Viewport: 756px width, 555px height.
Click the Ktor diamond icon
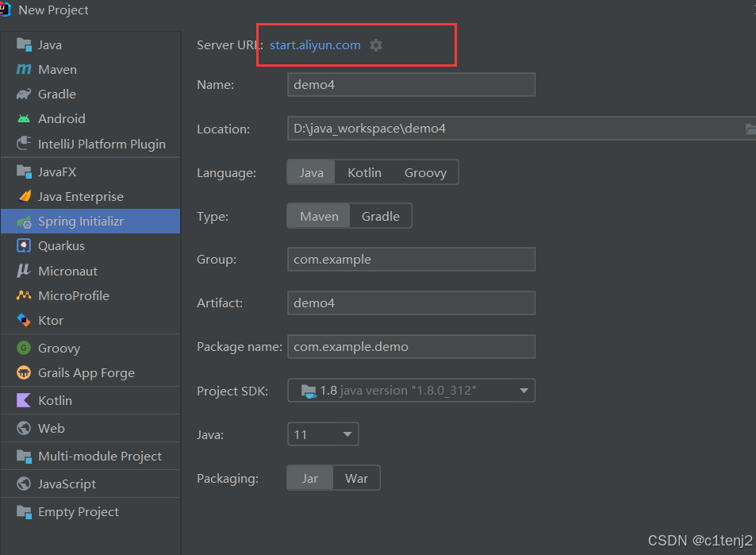[24, 320]
